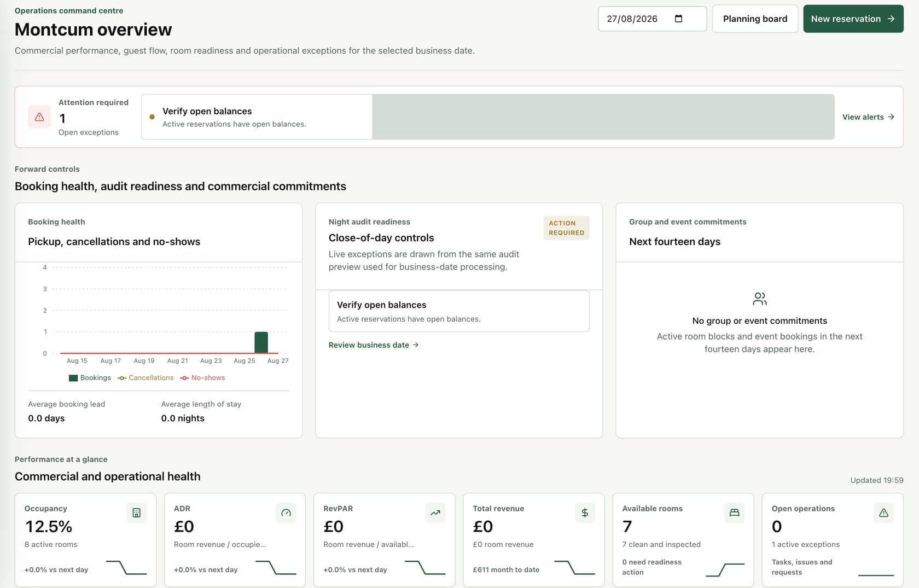Click '1 active exceptions' text
The image size is (919, 588).
tap(806, 544)
